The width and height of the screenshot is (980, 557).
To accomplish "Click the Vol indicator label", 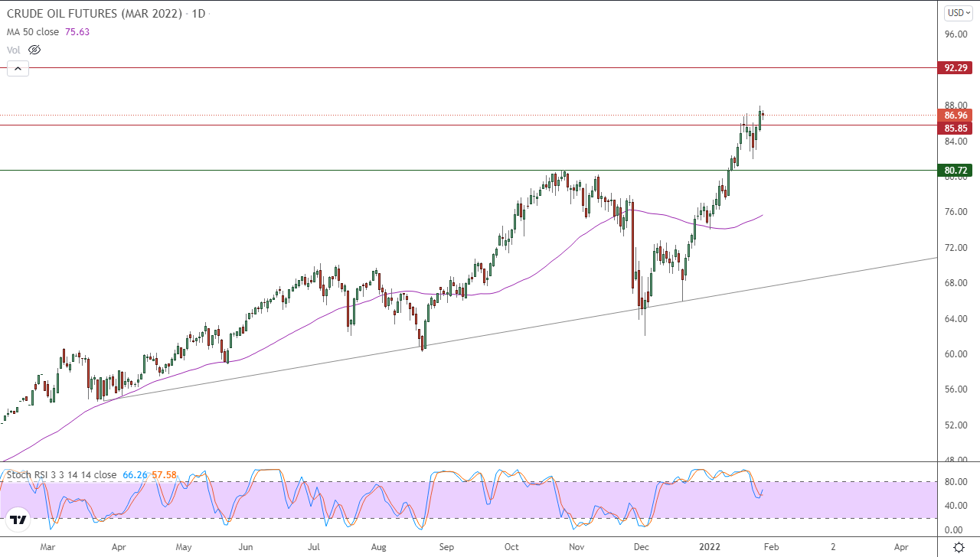I will pos(14,50).
